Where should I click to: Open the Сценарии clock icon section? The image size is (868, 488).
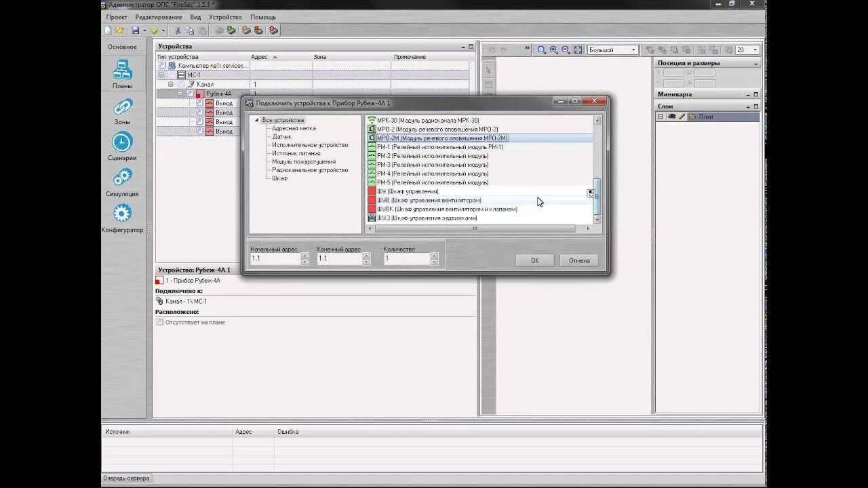[x=123, y=146]
